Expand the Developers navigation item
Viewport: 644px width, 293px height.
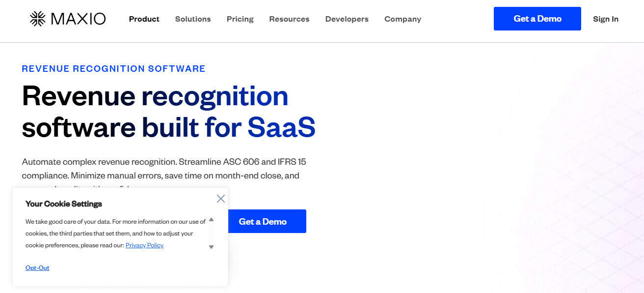pos(347,19)
